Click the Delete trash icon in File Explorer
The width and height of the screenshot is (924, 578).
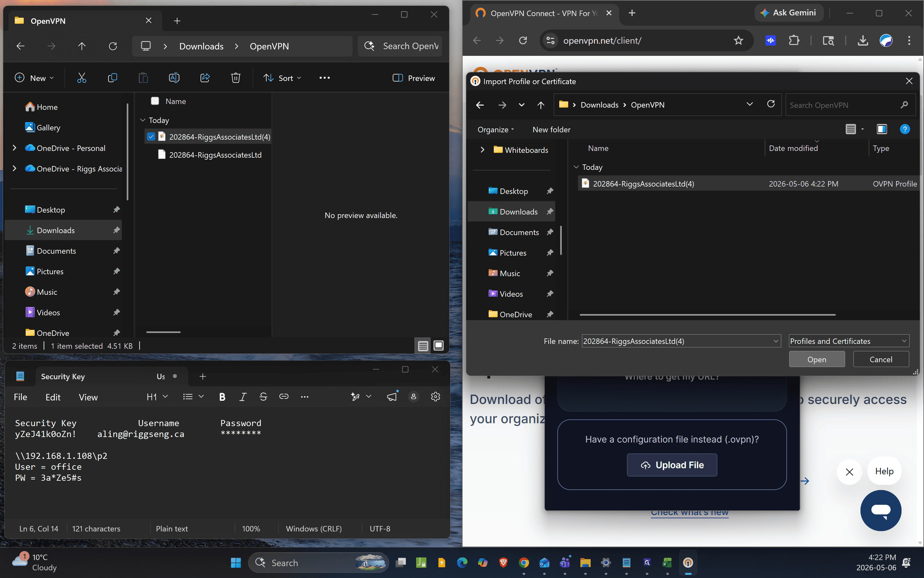(236, 78)
